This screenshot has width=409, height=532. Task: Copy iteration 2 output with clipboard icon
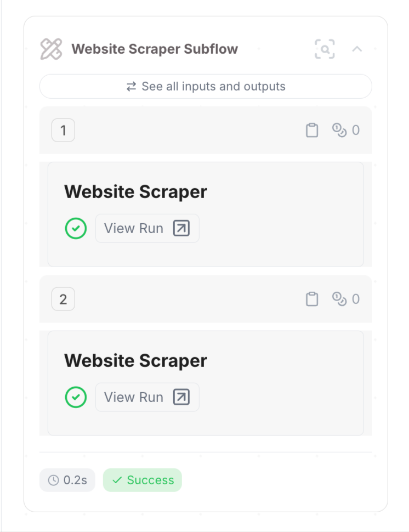pos(312,299)
